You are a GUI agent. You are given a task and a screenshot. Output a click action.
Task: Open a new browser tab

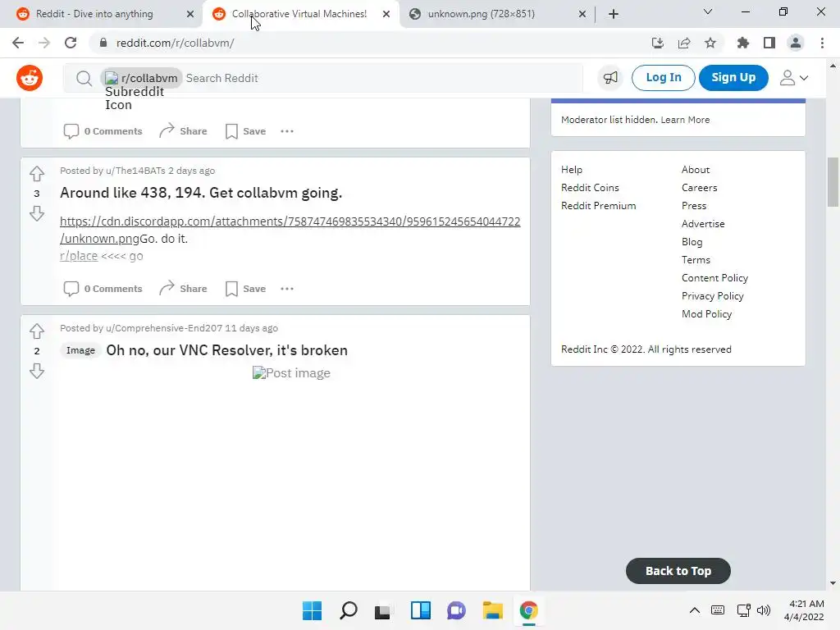click(x=614, y=14)
